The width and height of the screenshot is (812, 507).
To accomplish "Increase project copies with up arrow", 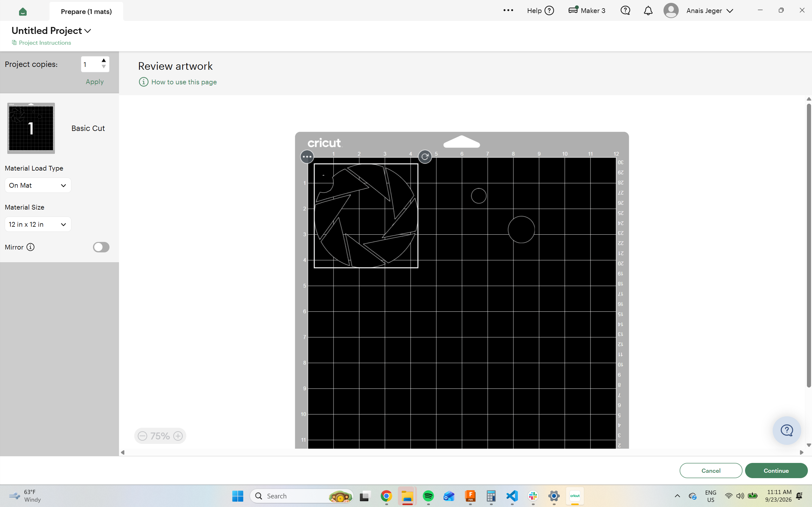I will 104,60.
